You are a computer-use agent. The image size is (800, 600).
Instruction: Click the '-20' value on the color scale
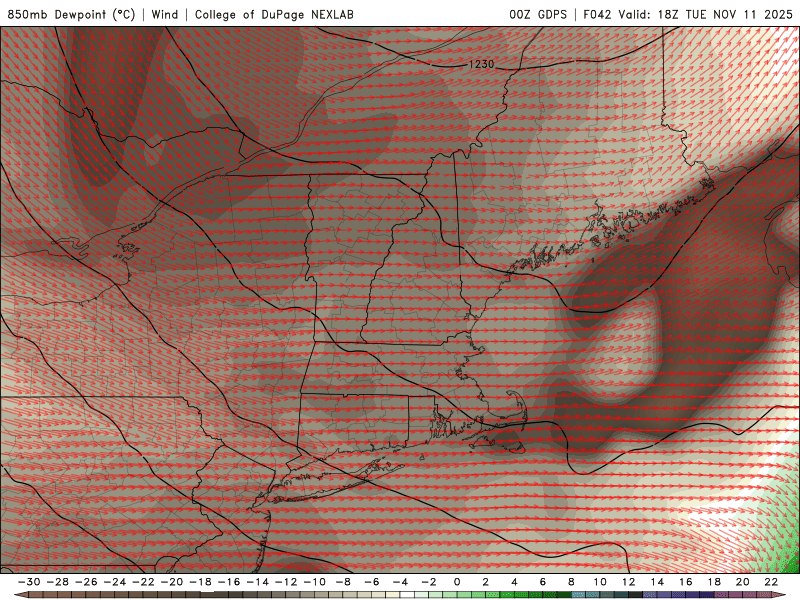coord(172,582)
